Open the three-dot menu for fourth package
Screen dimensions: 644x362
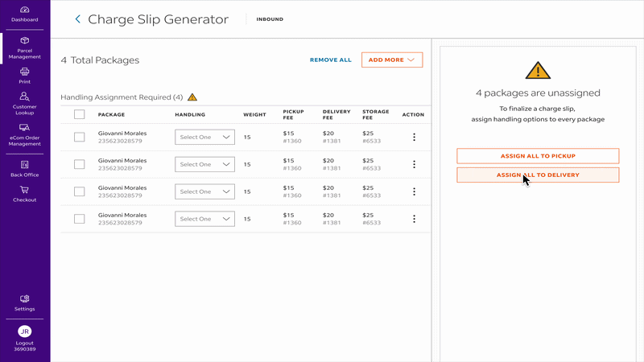pyautogui.click(x=414, y=219)
